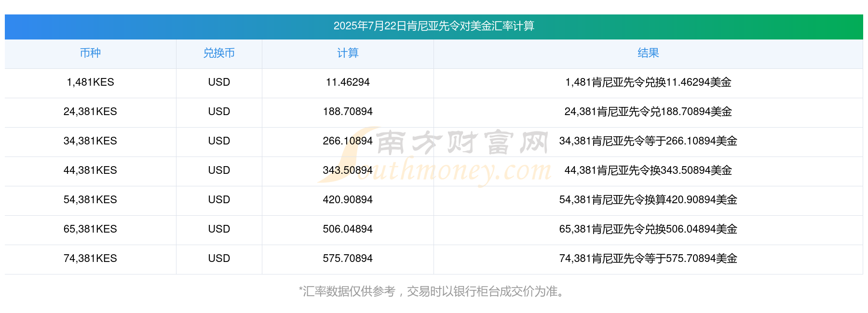
Task: Click result 65,381肯尼亚先令兑换506.04894美金
Action: pyautogui.click(x=648, y=229)
